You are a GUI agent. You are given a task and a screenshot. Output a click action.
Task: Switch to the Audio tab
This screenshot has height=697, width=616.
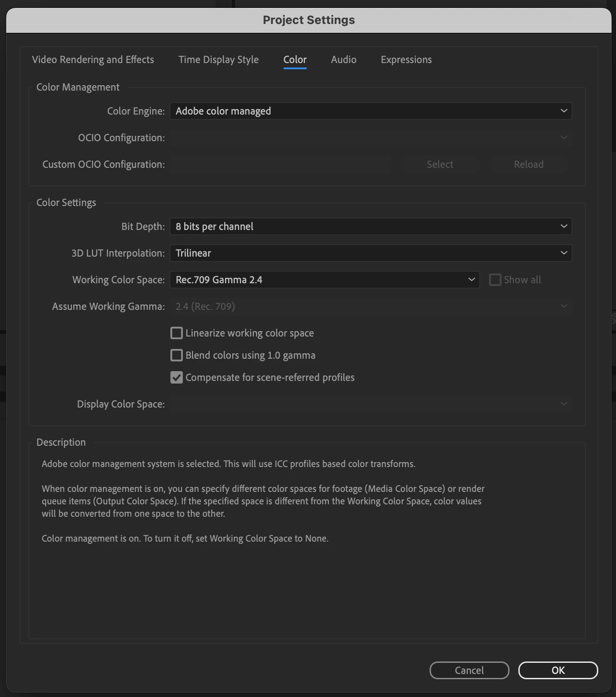[344, 59]
